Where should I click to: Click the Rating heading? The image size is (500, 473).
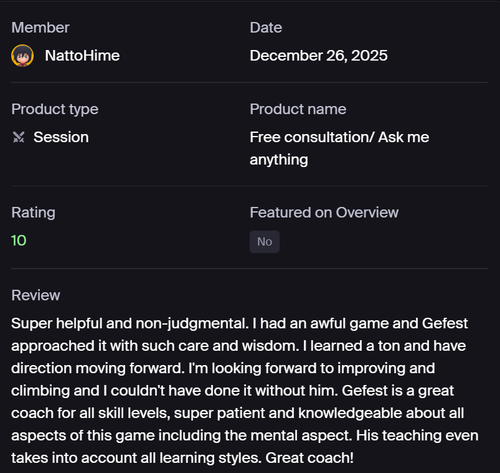33,213
